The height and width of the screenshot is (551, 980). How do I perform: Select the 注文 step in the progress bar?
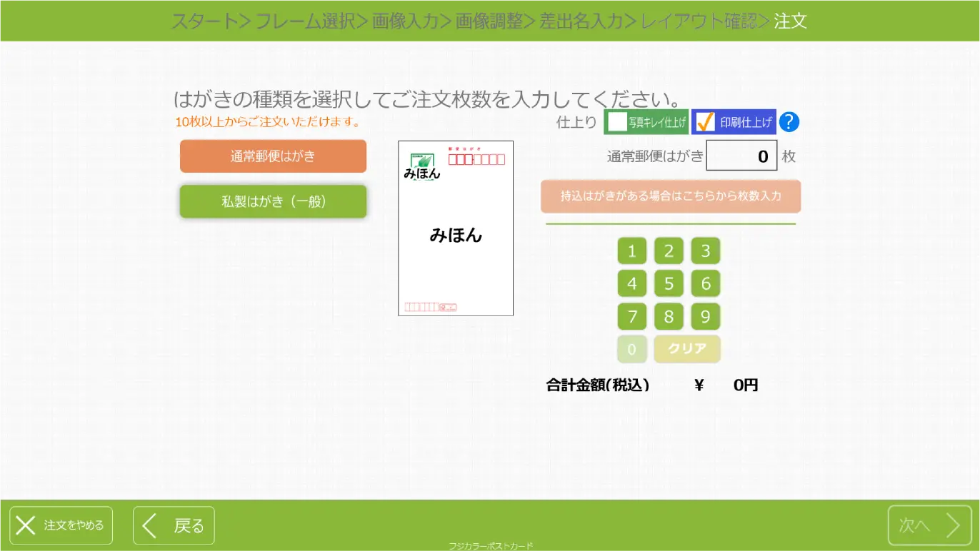pyautogui.click(x=791, y=21)
